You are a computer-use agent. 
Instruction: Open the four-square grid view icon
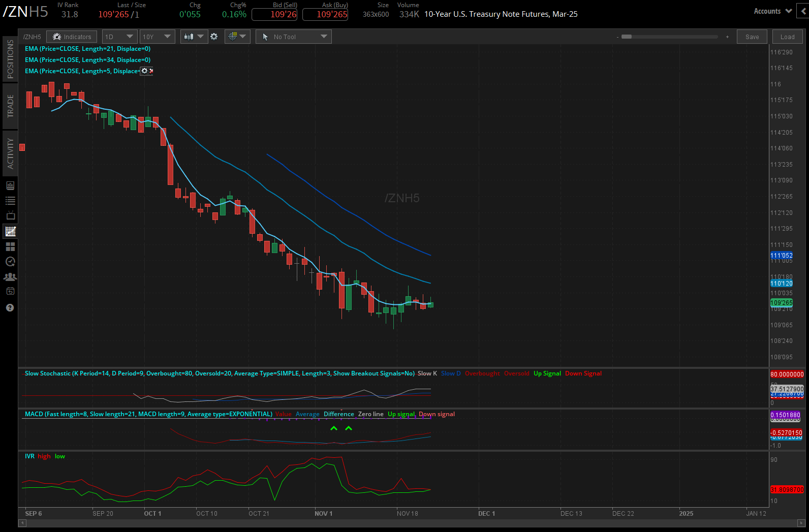tap(10, 246)
